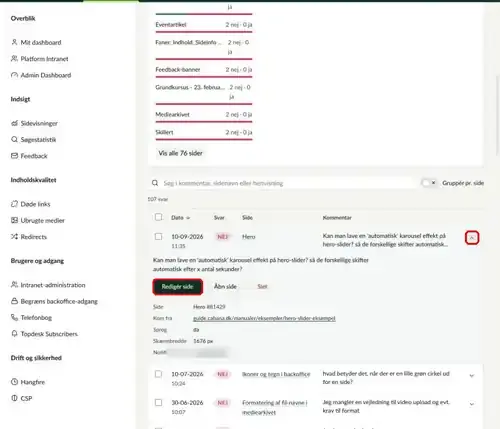This screenshot has width=500, height=429.
Task: Click the Feedback-banner page entry
Action: point(178,70)
